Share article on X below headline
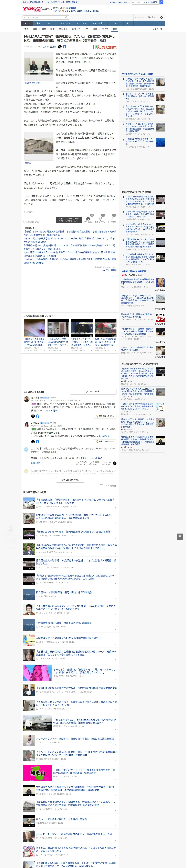This screenshot has height=868, width=186. click(60, 47)
